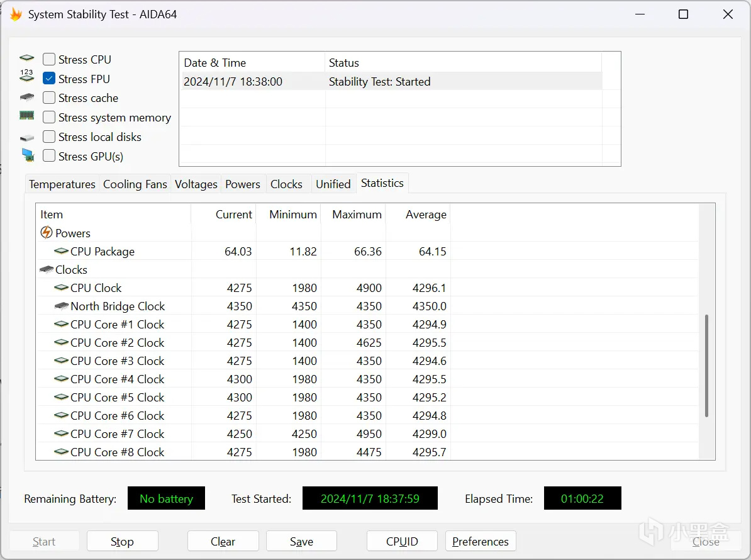Click the chip icon of CPU Core #6 Clock

point(61,415)
